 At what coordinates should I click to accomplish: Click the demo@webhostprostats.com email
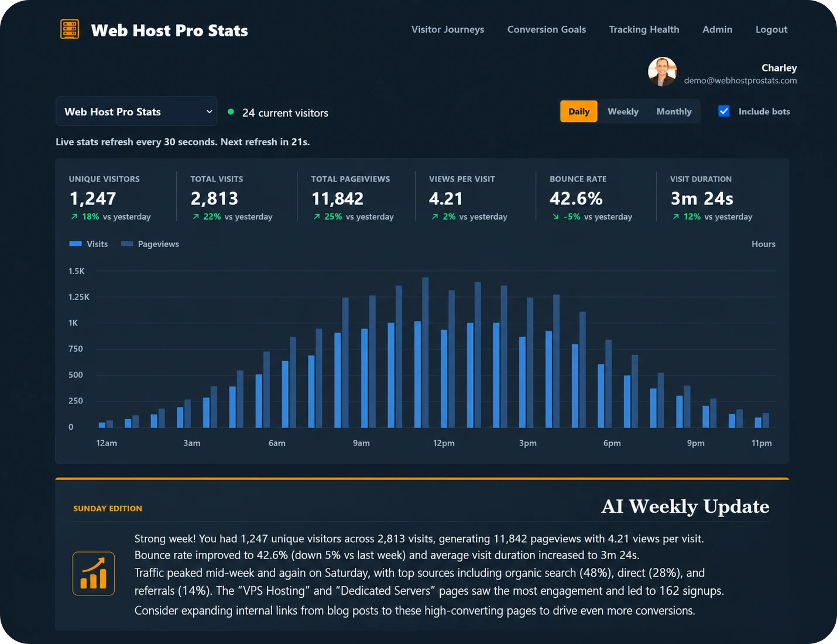click(740, 81)
